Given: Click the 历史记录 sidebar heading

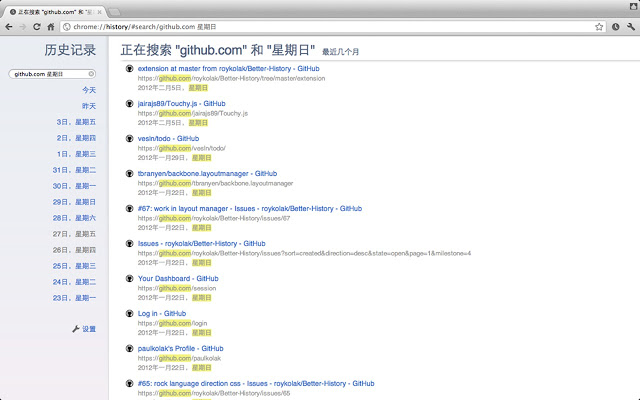Looking at the screenshot, I should [x=70, y=50].
